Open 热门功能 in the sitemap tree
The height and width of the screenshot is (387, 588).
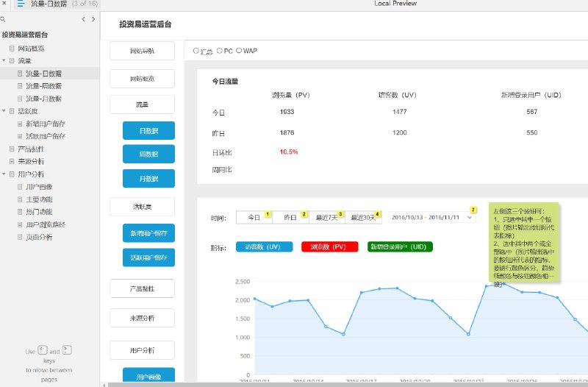point(39,212)
